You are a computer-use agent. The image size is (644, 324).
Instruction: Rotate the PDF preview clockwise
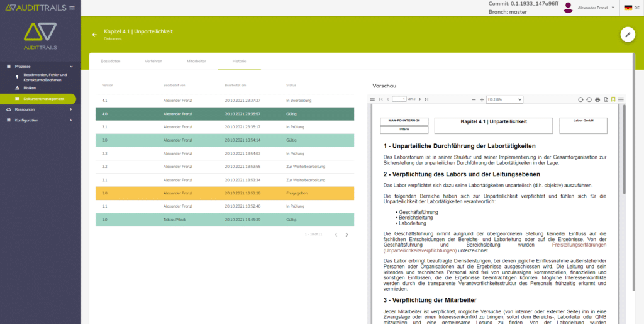coord(580,99)
